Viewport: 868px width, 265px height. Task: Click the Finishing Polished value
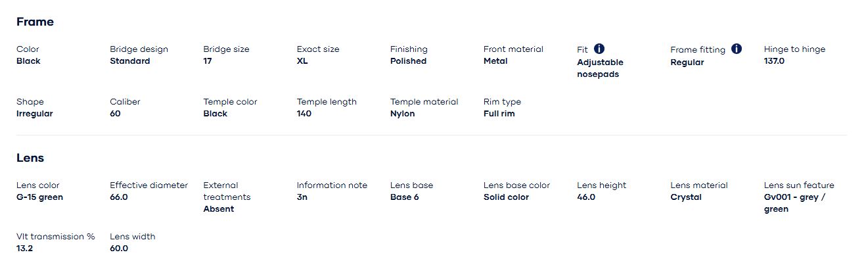point(408,61)
